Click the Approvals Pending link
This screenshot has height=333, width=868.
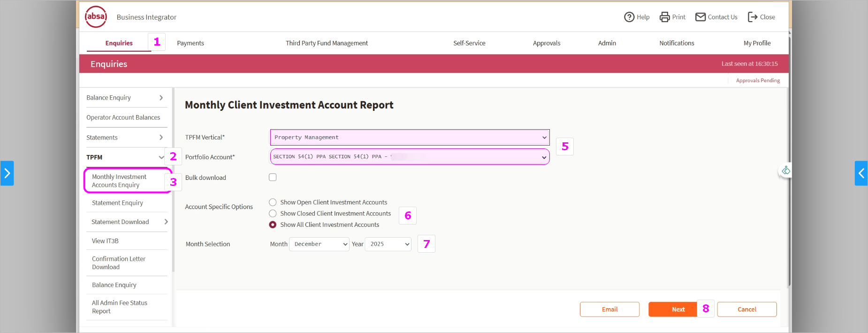(758, 80)
